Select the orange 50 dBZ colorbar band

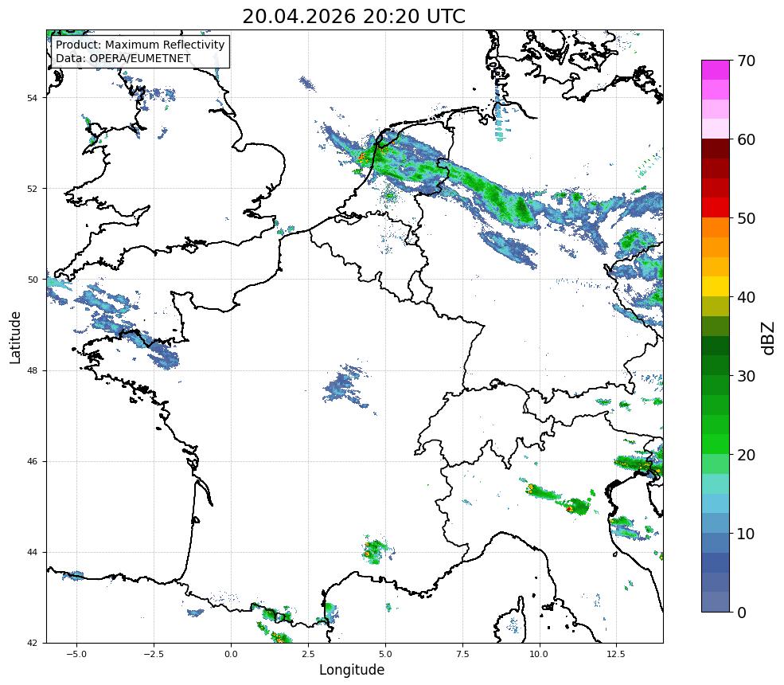(x=716, y=227)
